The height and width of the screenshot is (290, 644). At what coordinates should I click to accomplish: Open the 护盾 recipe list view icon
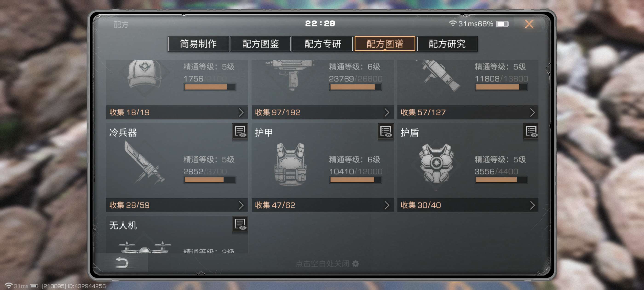pos(531,131)
